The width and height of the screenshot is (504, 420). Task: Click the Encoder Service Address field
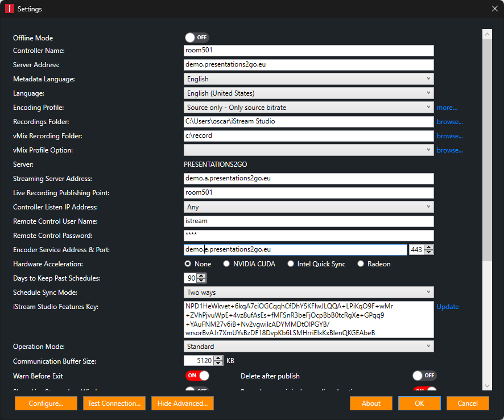[x=295, y=250]
